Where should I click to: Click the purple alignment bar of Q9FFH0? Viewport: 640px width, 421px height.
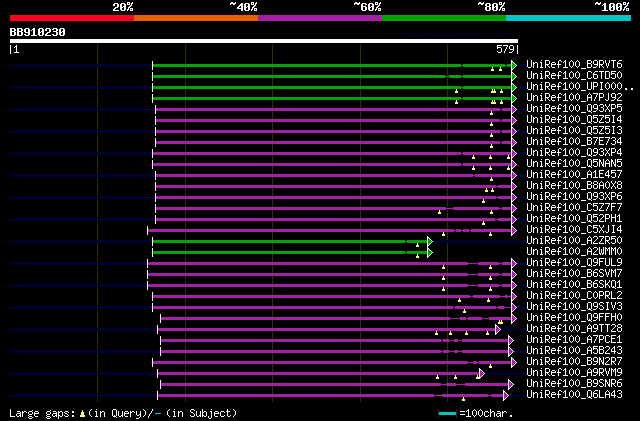(x=336, y=319)
